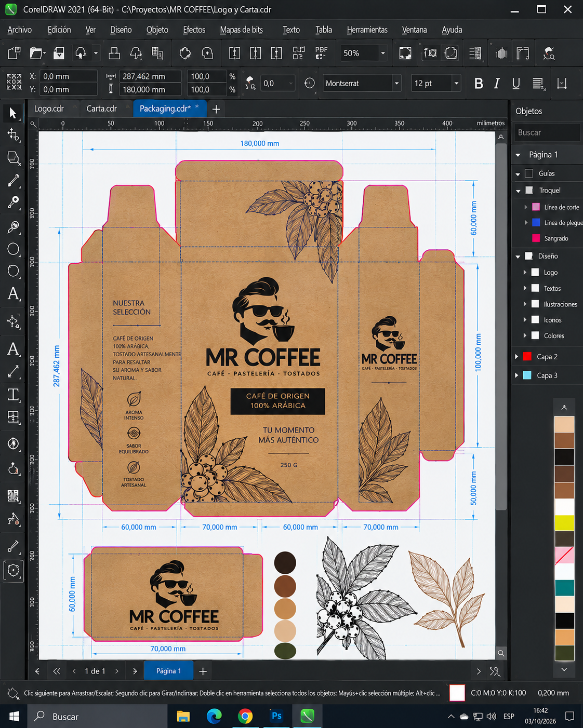The height and width of the screenshot is (728, 583).
Task: Open Chrome from the taskbar
Action: click(245, 716)
